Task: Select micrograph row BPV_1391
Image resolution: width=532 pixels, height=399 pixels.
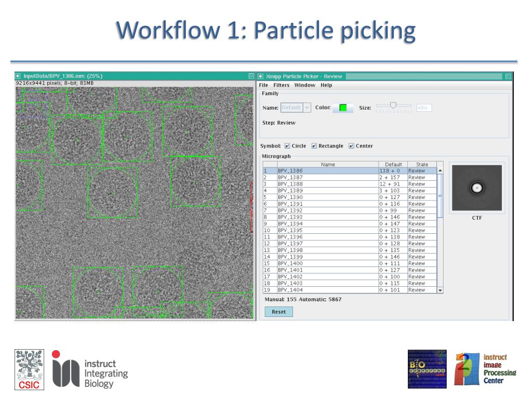Action: click(350, 204)
